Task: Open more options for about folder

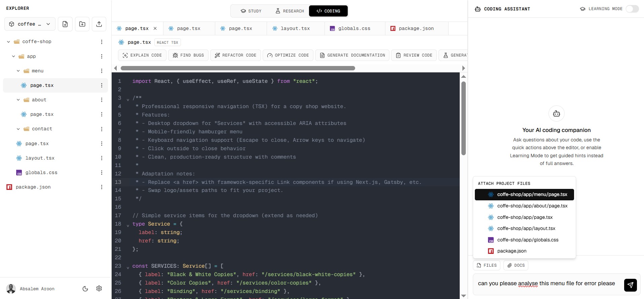Action: [102, 100]
